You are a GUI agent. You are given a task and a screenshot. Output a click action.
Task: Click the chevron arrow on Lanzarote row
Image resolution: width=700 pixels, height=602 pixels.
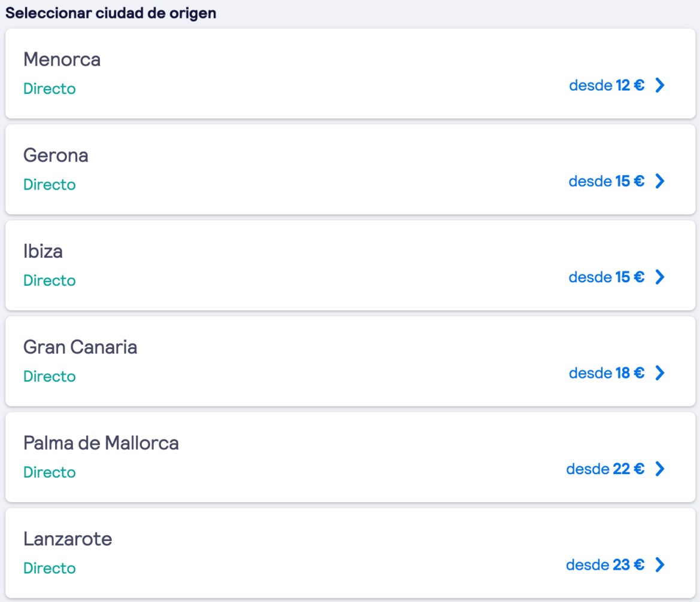coord(659,564)
